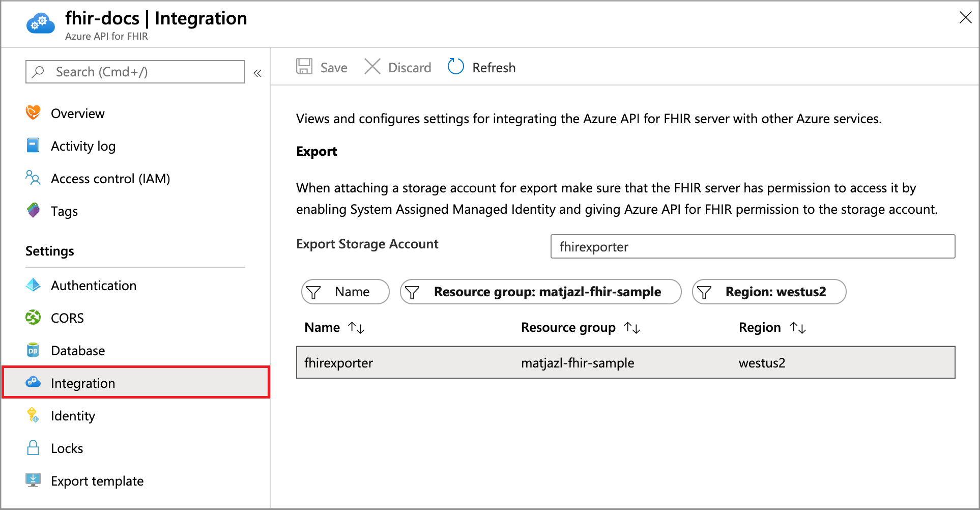The image size is (980, 510).
Task: Click westus2 cell in table row
Action: click(x=762, y=363)
